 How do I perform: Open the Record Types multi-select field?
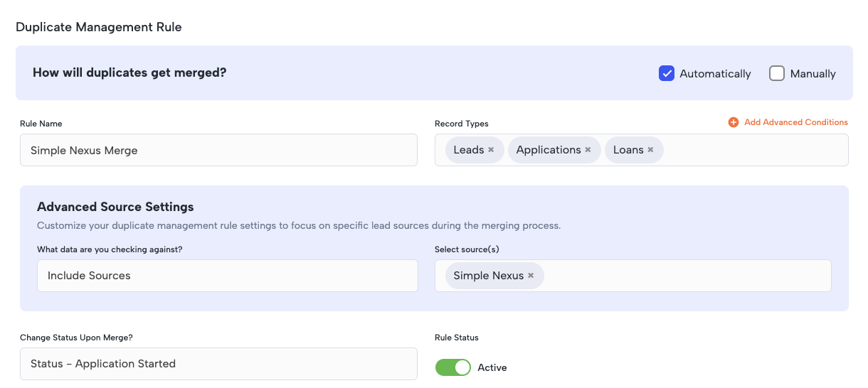[642, 150]
